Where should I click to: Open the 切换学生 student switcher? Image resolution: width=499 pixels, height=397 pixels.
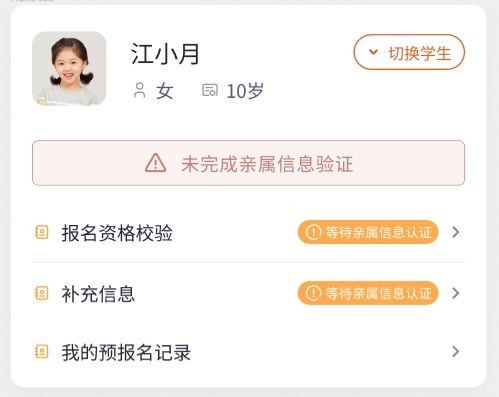pos(409,52)
